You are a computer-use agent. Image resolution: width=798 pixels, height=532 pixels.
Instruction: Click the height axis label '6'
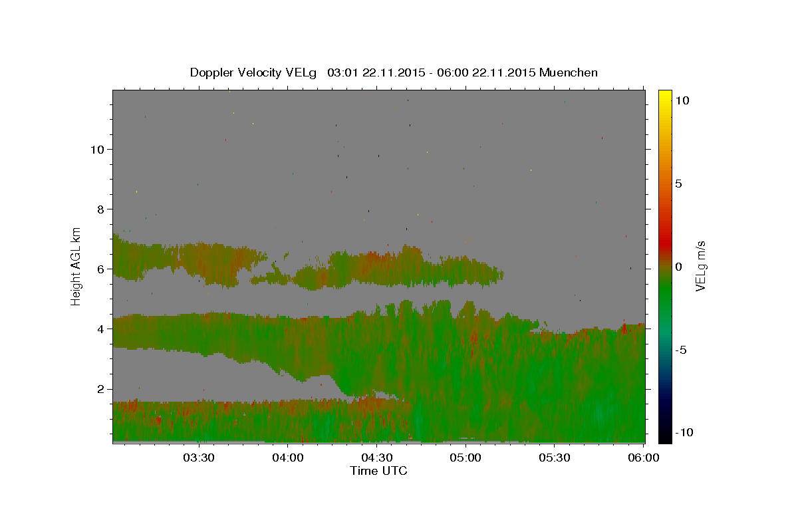tap(99, 269)
